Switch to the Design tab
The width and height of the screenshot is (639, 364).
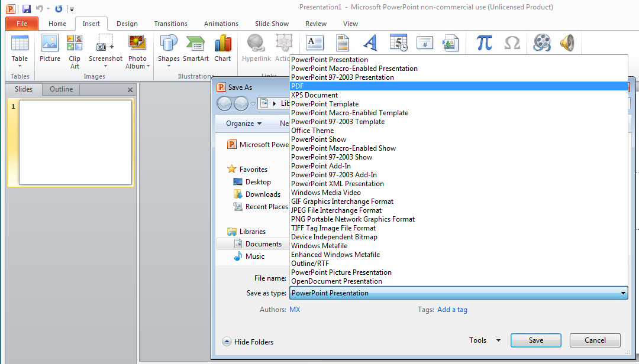click(x=127, y=24)
